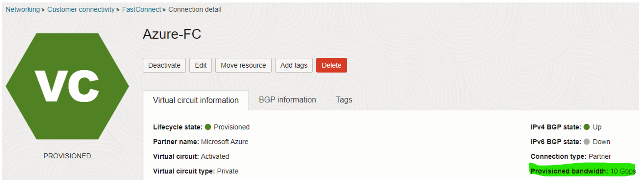
Task: Click the Virtual circuit Activated status
Action: [215, 156]
